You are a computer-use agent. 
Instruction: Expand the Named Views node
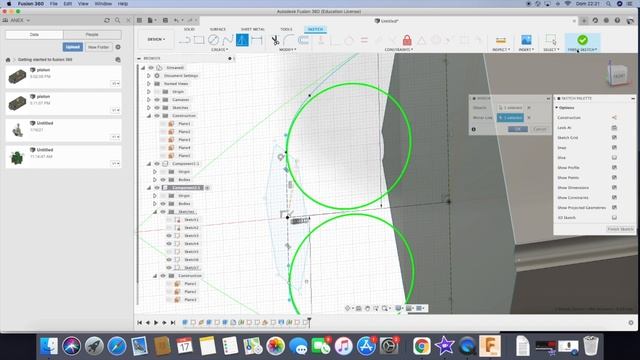point(149,84)
